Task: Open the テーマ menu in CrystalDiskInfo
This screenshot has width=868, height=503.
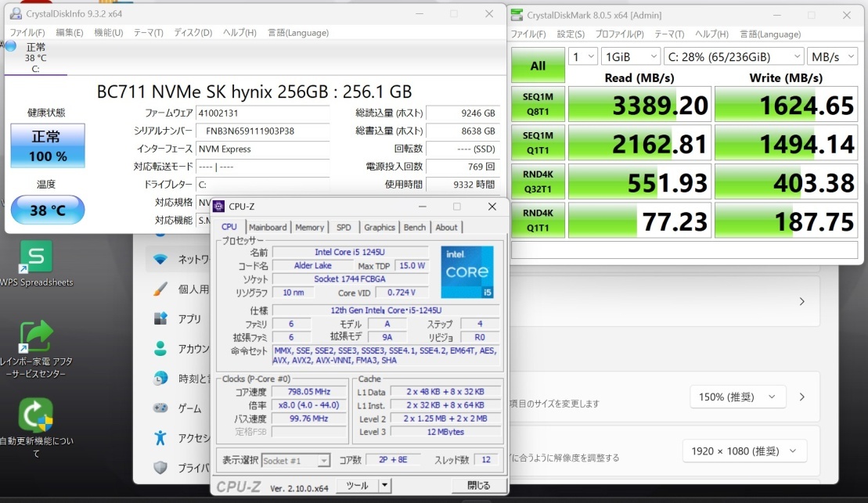Action: click(148, 33)
